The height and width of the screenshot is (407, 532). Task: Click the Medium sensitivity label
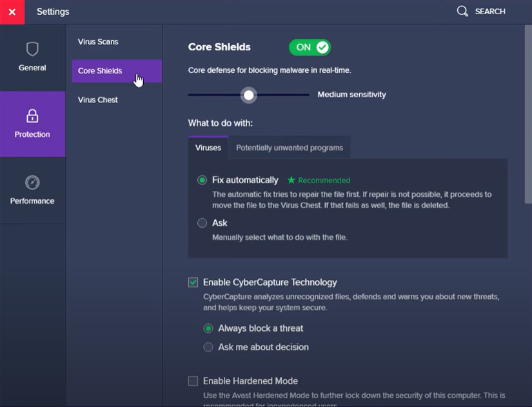pos(351,94)
